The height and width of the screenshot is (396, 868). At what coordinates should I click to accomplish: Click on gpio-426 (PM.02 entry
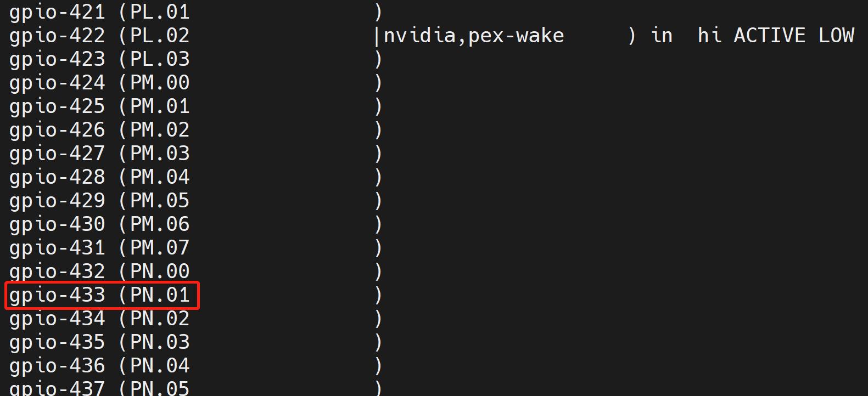click(x=99, y=131)
